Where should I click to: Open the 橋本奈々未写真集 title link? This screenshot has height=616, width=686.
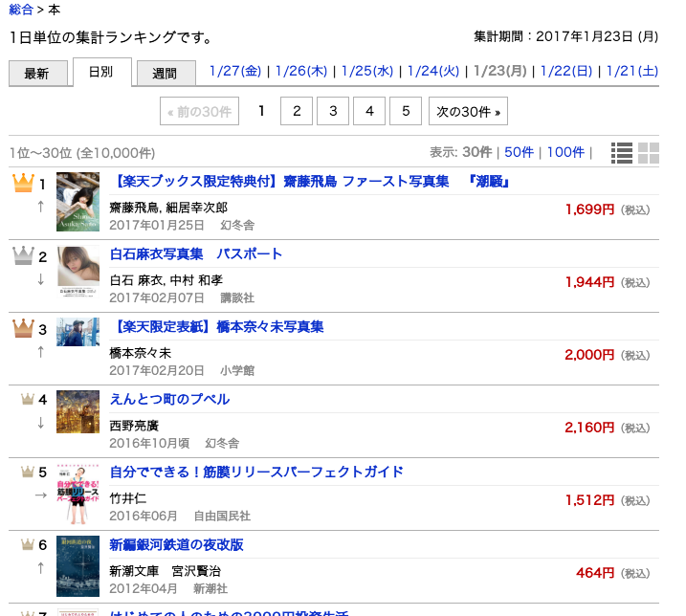(x=217, y=326)
